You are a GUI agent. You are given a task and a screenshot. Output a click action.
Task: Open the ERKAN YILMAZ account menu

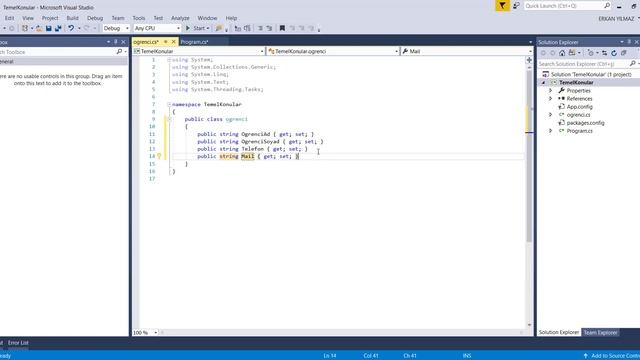(x=617, y=19)
